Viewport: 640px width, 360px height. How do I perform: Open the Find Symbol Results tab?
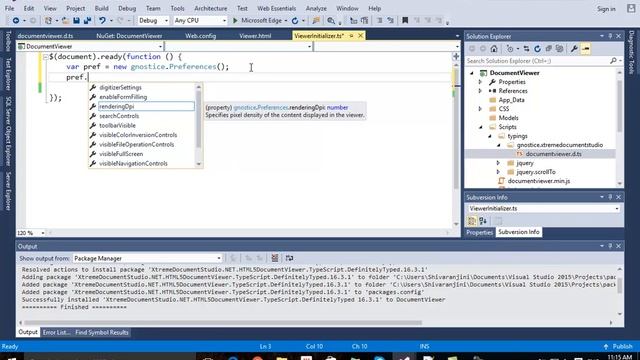tap(102, 333)
